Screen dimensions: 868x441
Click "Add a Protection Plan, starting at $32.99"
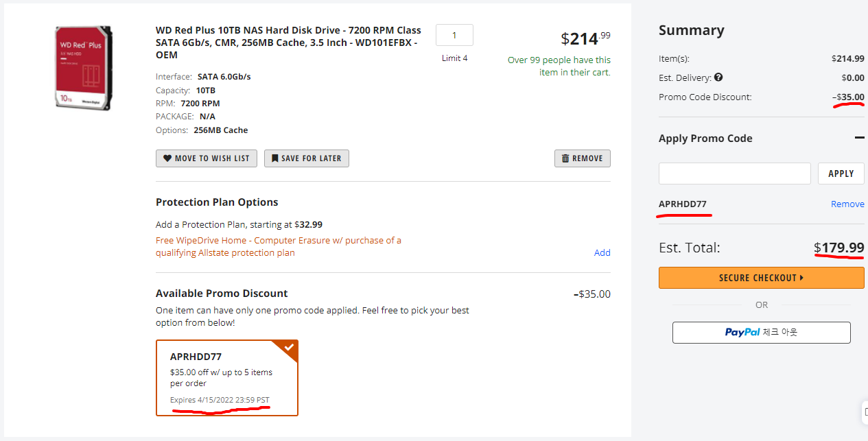click(239, 224)
